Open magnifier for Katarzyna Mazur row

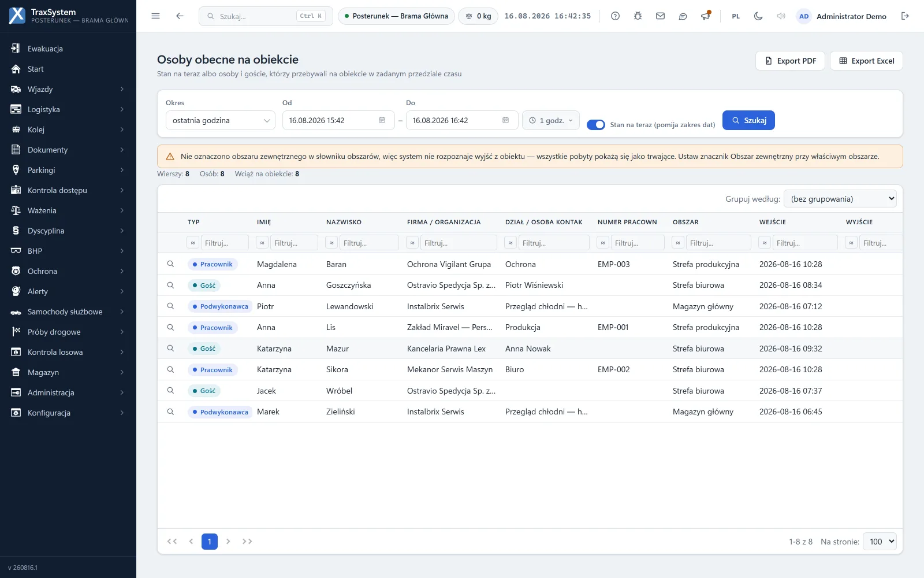coord(170,349)
